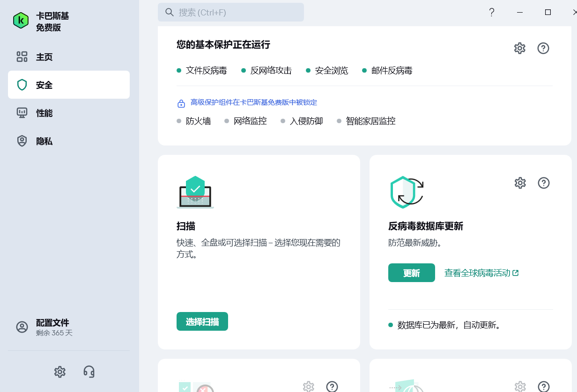
Task: Open settings via sidebar bottom gear icon
Action: click(x=59, y=372)
